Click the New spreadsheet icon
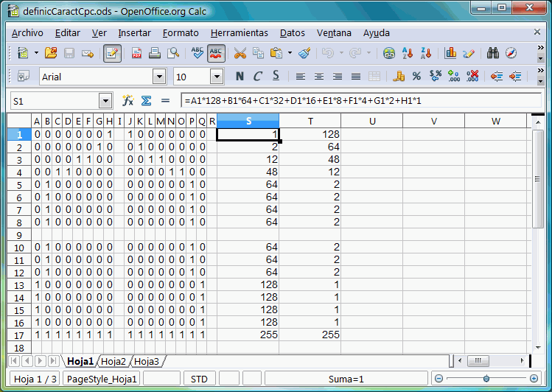Viewport: 552px width, 392px height. tap(23, 53)
